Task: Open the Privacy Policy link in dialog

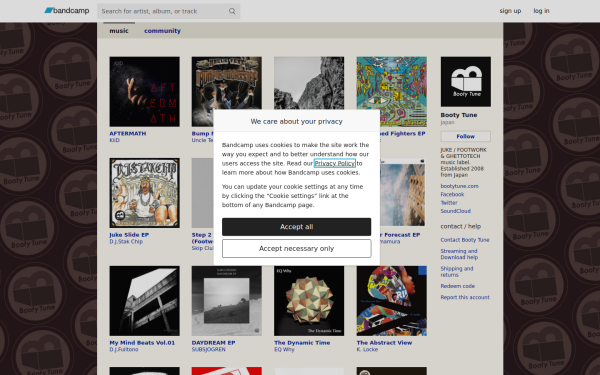Action: tap(334, 163)
